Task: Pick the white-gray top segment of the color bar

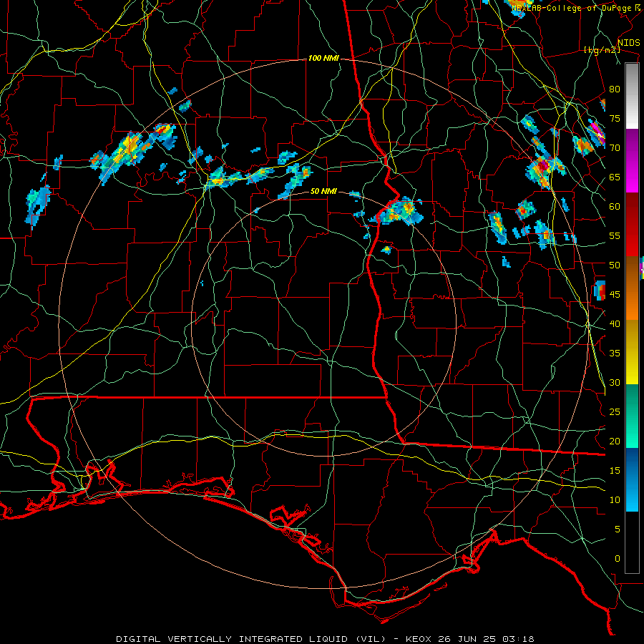Action: coord(632,96)
